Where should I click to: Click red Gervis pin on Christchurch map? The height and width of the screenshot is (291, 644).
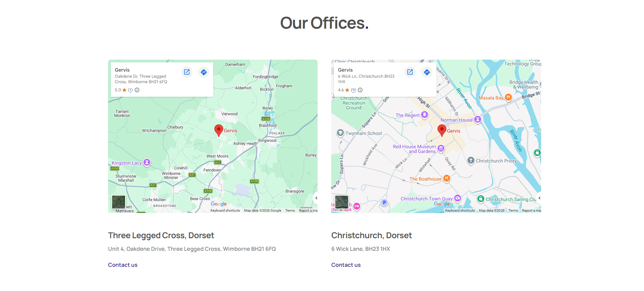442,130
